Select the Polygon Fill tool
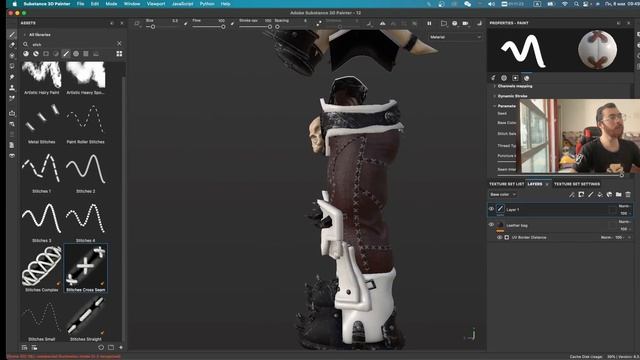Screen dimensions: 640x360 point(12,67)
